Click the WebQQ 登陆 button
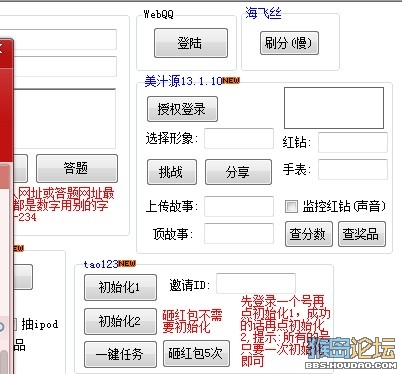 (x=191, y=43)
